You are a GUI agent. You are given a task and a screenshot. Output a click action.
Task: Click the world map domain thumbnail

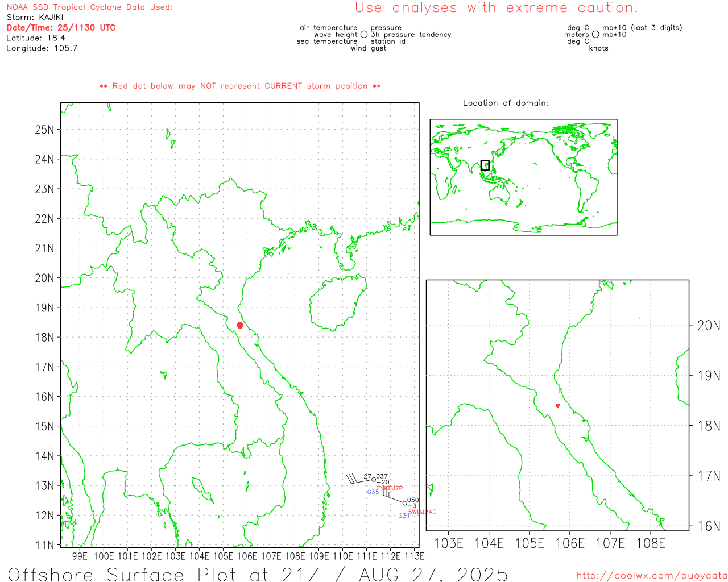[x=523, y=177]
